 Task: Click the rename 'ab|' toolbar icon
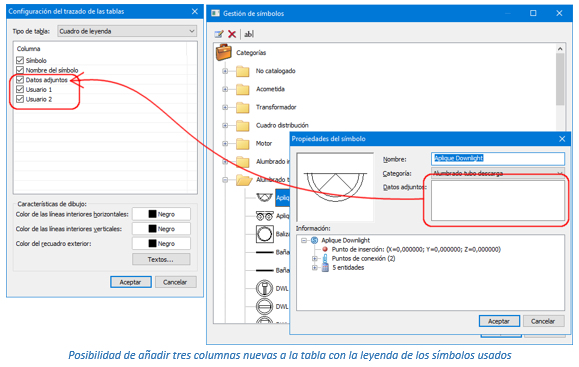[249, 34]
